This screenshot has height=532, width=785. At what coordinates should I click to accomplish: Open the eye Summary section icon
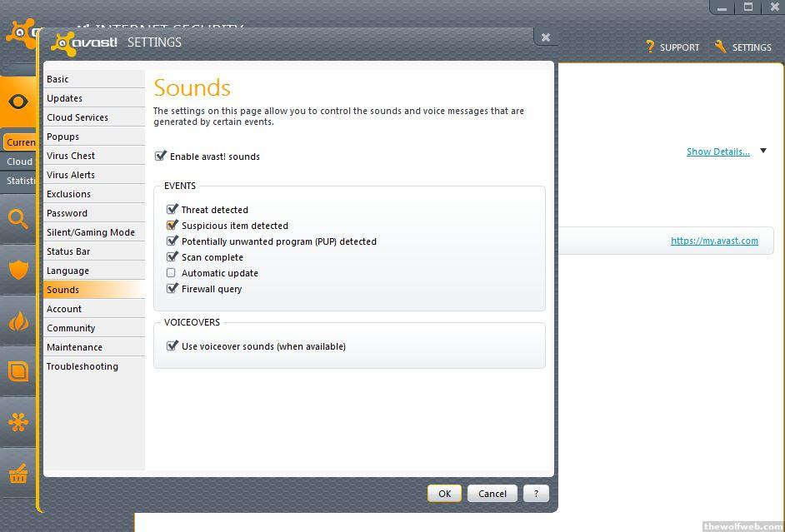pyautogui.click(x=18, y=102)
